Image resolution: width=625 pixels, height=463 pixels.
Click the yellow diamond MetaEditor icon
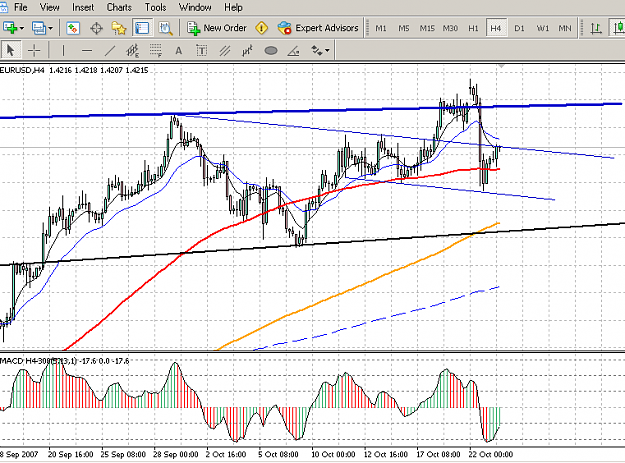(261, 28)
